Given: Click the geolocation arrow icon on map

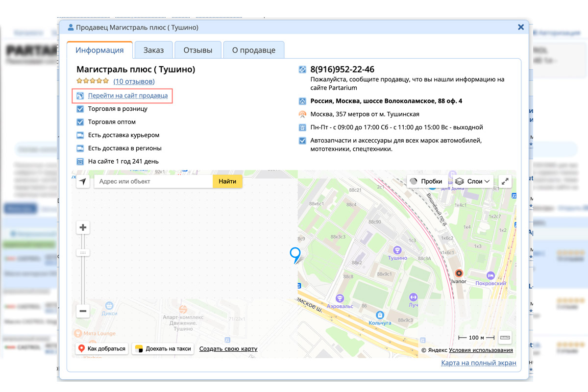Looking at the screenshot, I should (83, 182).
